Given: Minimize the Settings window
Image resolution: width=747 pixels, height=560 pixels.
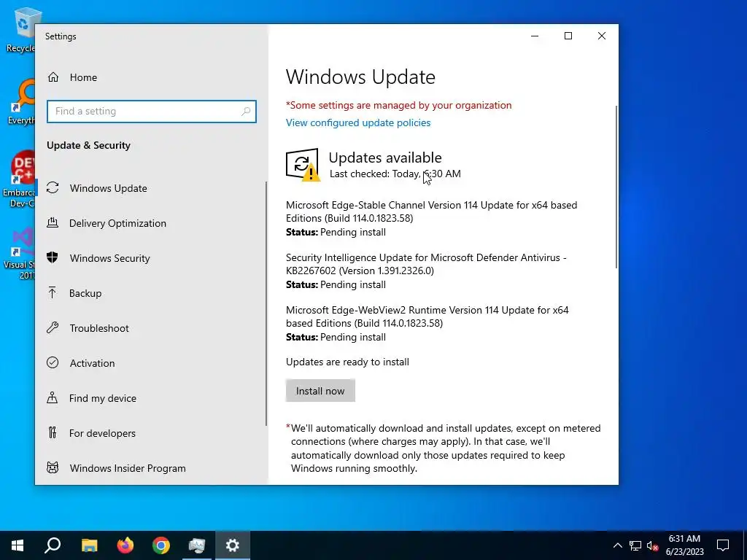Looking at the screenshot, I should click(535, 36).
